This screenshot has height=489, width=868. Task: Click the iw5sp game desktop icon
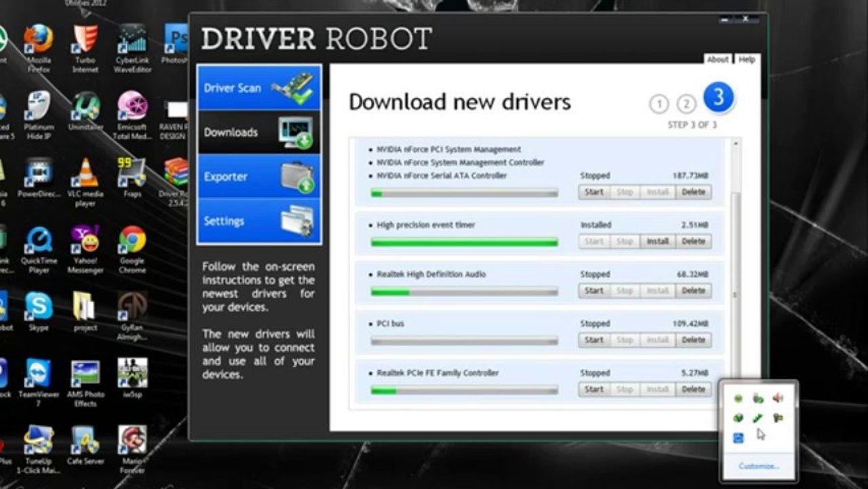[132, 378]
